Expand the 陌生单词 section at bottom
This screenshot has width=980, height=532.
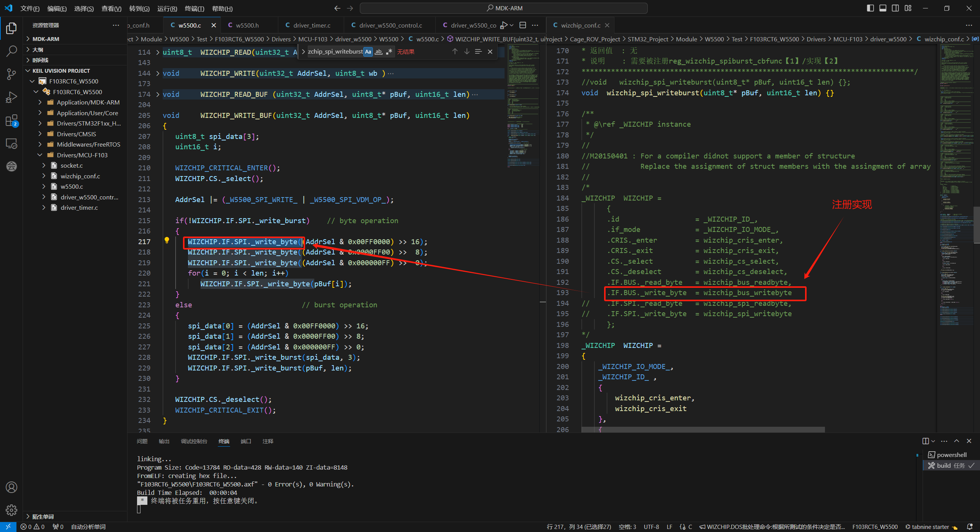(75, 516)
